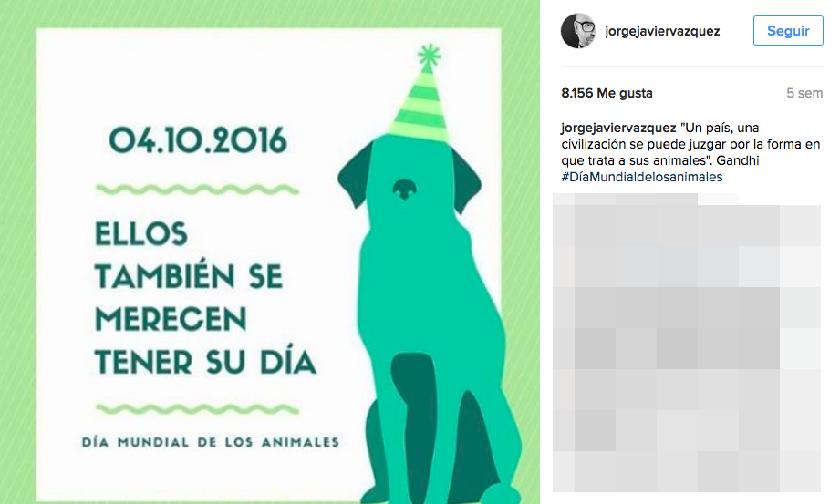
Task: Click the wavy green line above the footer
Action: click(x=197, y=409)
